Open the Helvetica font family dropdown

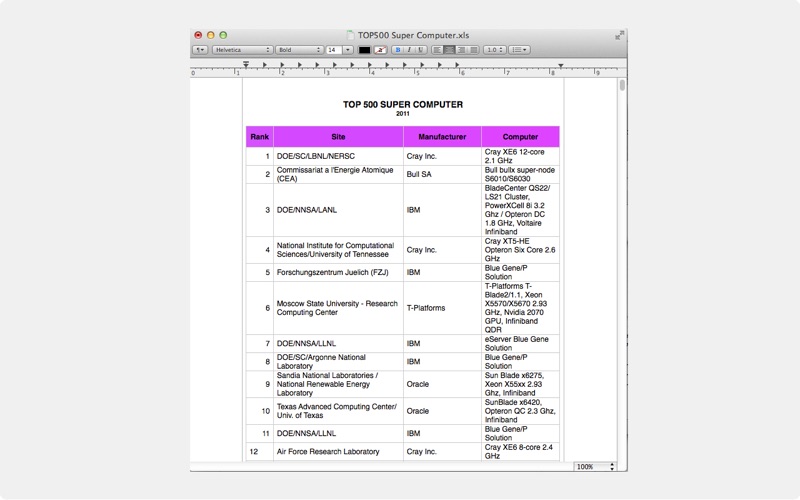click(242, 50)
